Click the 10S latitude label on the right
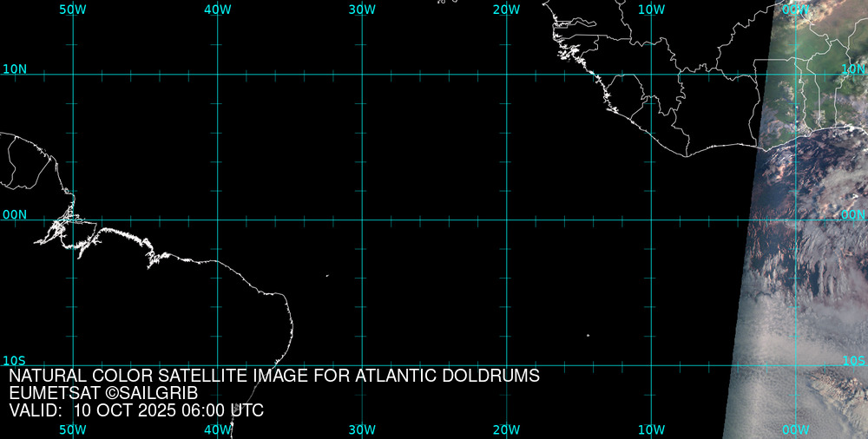Screen dimensions: 868x439 pyautogui.click(x=853, y=360)
